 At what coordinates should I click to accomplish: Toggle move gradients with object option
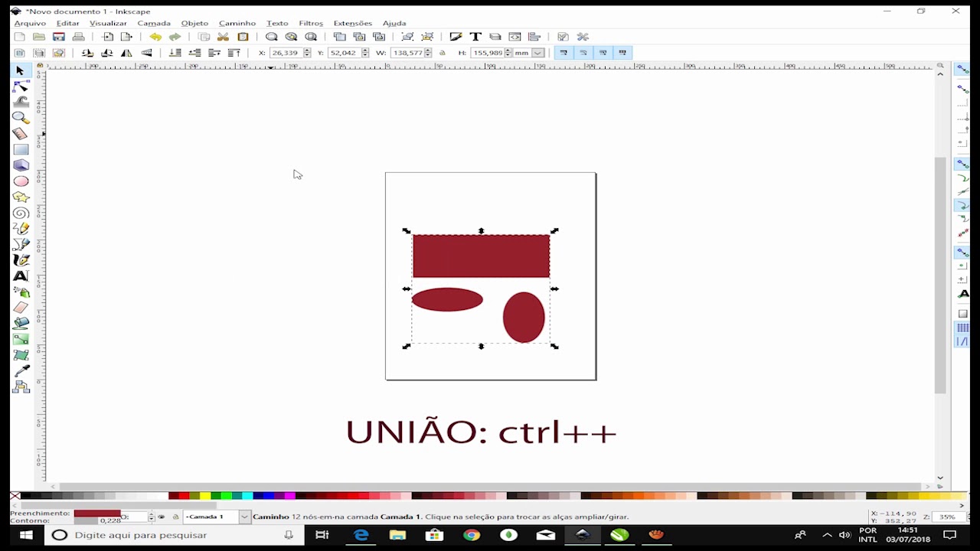(x=603, y=53)
